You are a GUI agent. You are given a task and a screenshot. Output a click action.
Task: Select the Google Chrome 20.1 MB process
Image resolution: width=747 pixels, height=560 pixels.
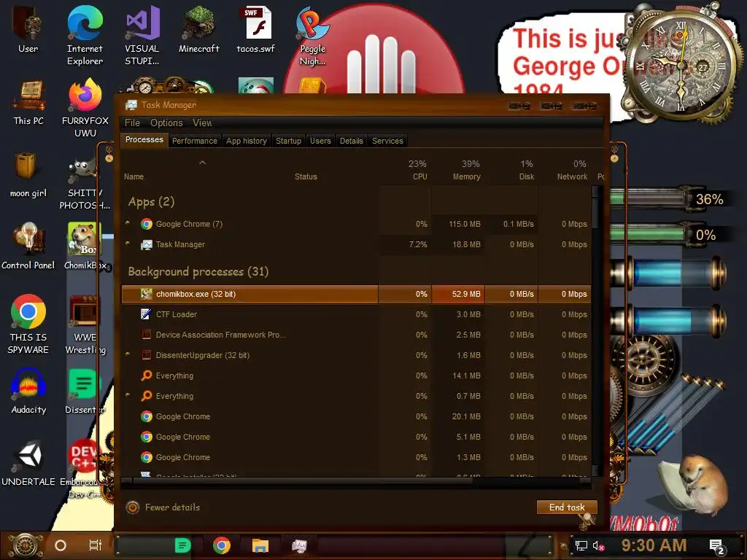click(356, 416)
